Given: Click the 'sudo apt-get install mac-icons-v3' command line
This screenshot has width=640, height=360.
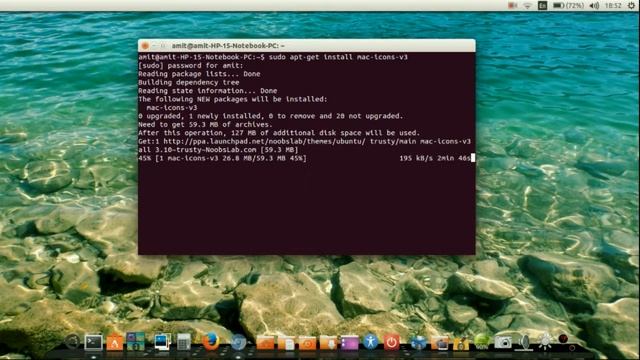Looking at the screenshot, I should point(338,57).
